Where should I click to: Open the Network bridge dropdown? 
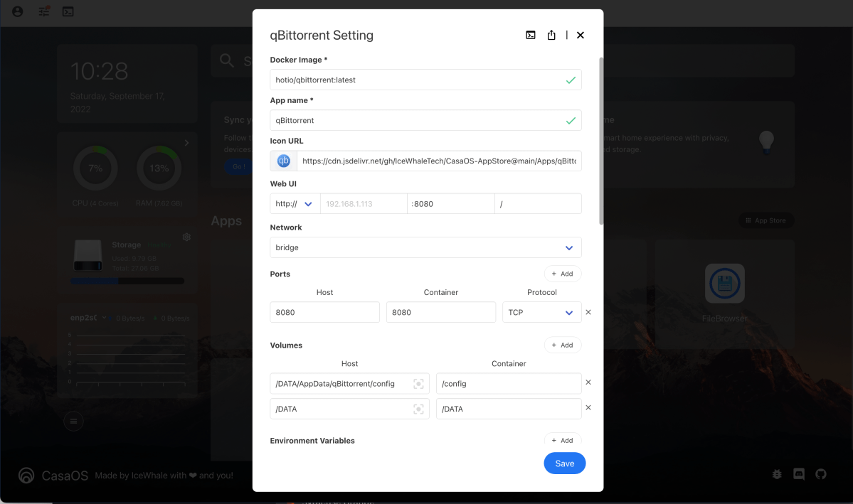pyautogui.click(x=425, y=247)
